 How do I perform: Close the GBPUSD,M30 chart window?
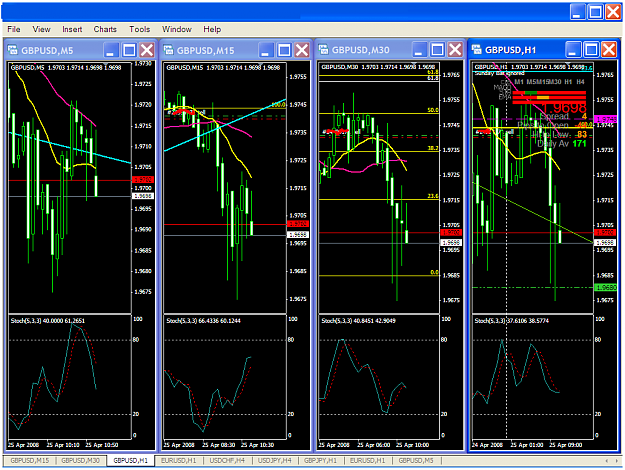coord(455,50)
